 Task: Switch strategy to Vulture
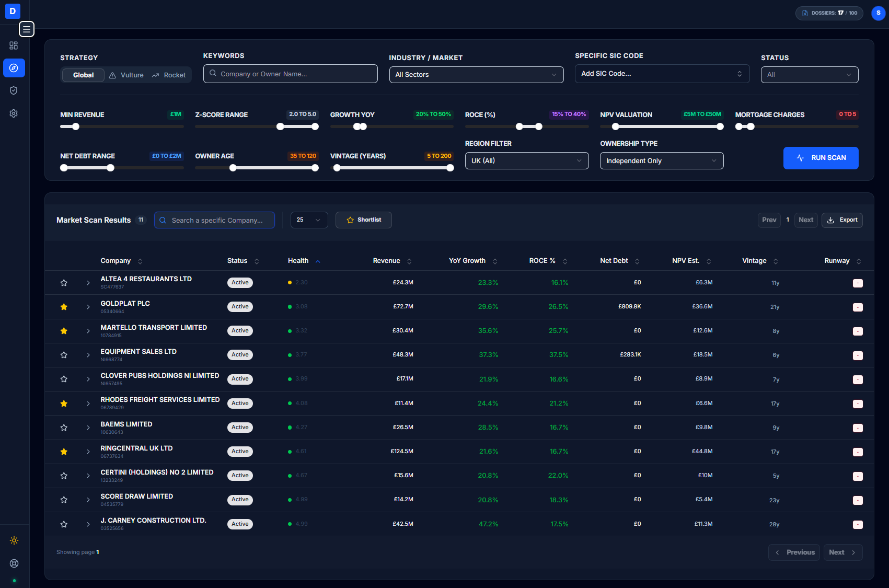(x=126, y=75)
